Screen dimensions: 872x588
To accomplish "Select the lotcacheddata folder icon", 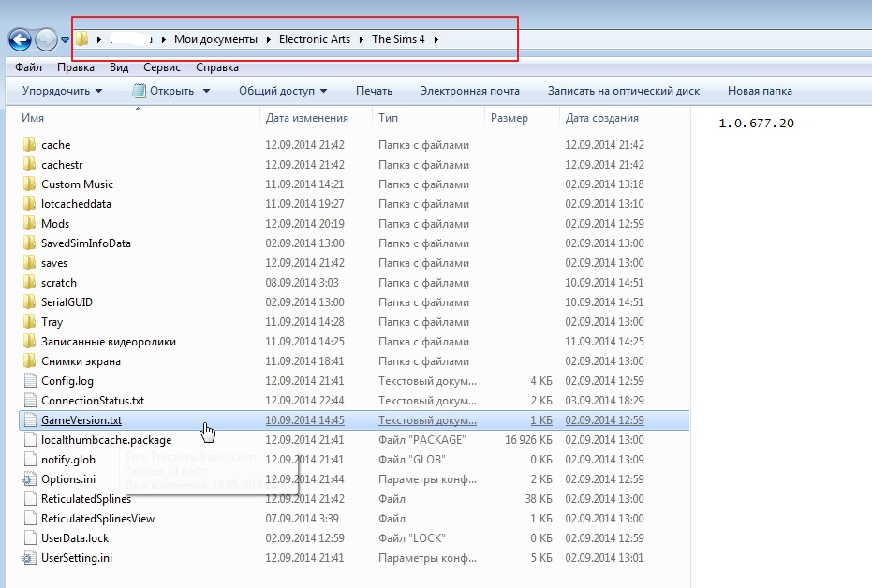I will [x=29, y=203].
